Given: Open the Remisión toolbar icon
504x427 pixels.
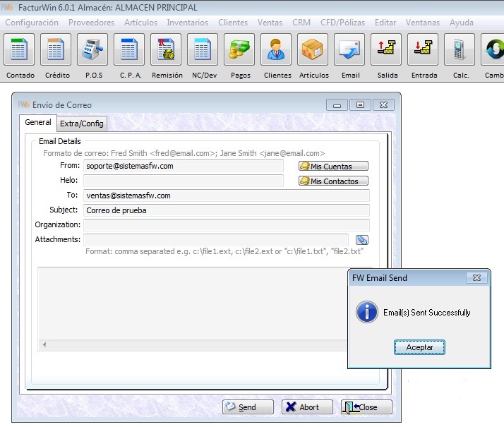Looking at the screenshot, I should pyautogui.click(x=166, y=49).
